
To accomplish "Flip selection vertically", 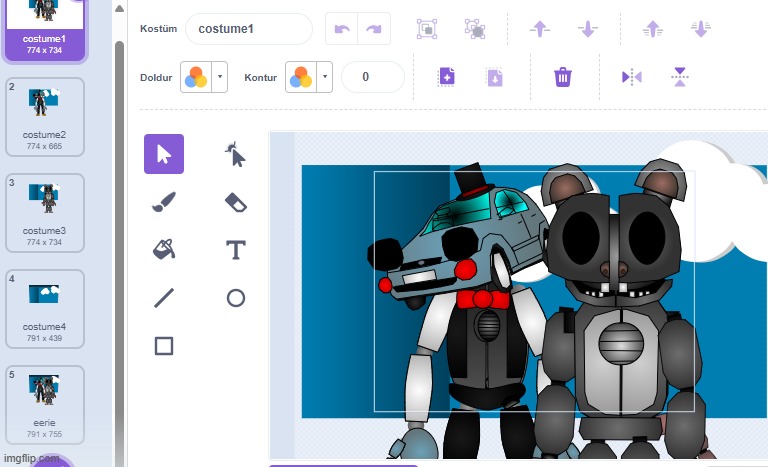I will point(680,77).
